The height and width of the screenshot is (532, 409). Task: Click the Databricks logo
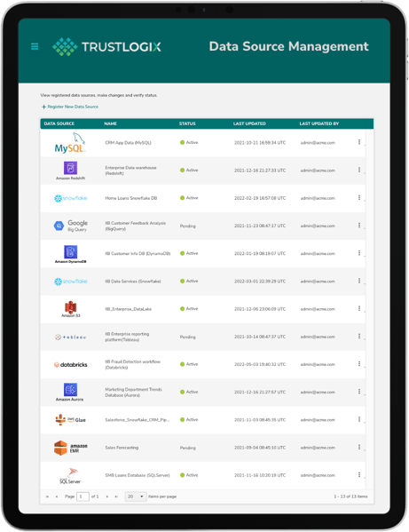tap(70, 365)
